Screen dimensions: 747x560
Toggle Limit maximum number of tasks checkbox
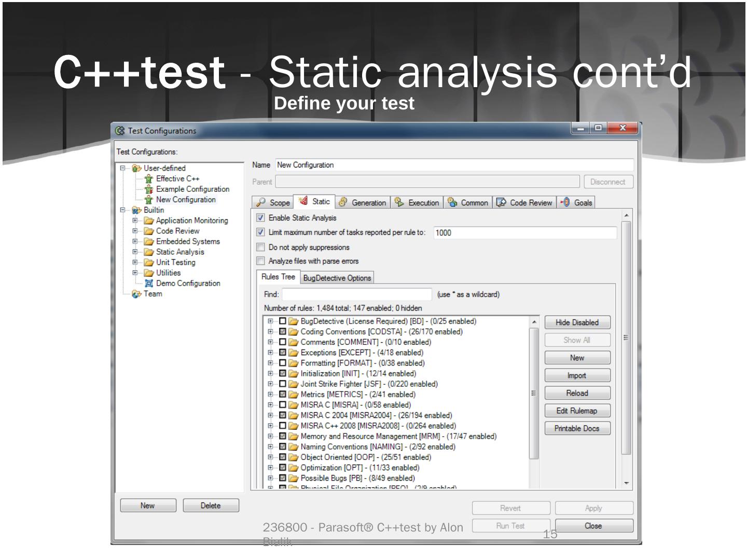pos(261,232)
